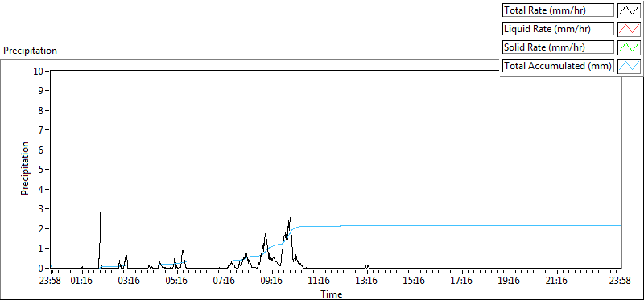Click the Solid Rate green line icon
Viewport: 644px width, 300px height.
click(630, 47)
